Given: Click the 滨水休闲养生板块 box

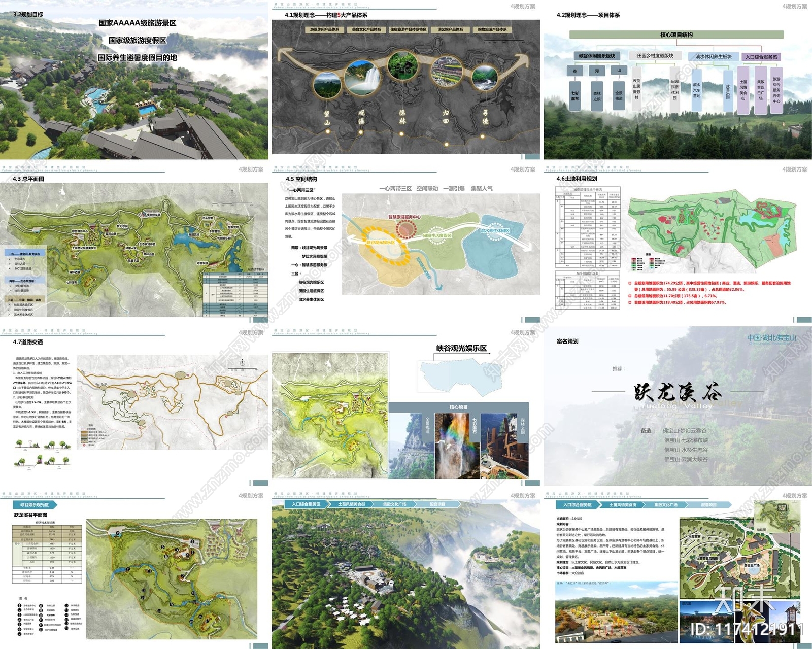Looking at the screenshot, I should tap(713, 56).
